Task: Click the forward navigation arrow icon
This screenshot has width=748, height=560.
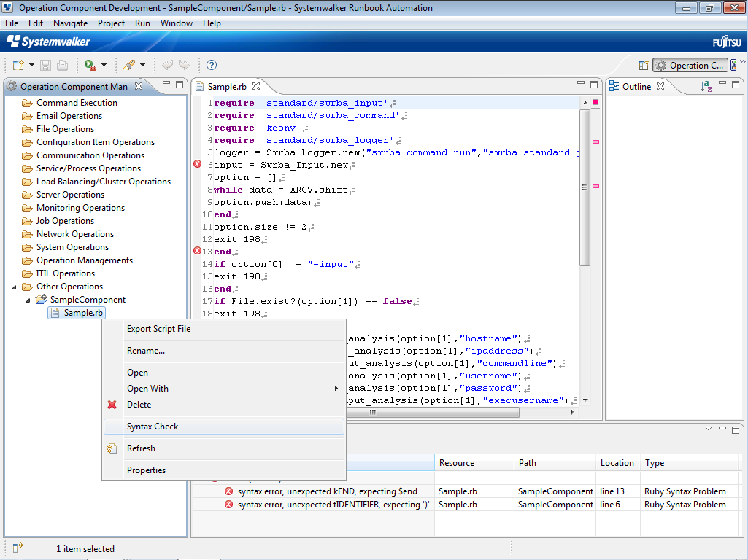Action: [x=184, y=65]
